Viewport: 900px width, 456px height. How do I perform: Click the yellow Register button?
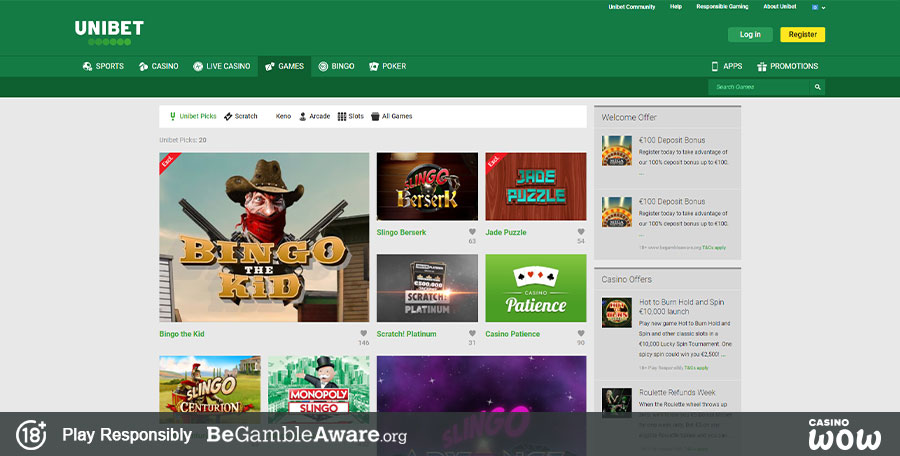(x=802, y=34)
